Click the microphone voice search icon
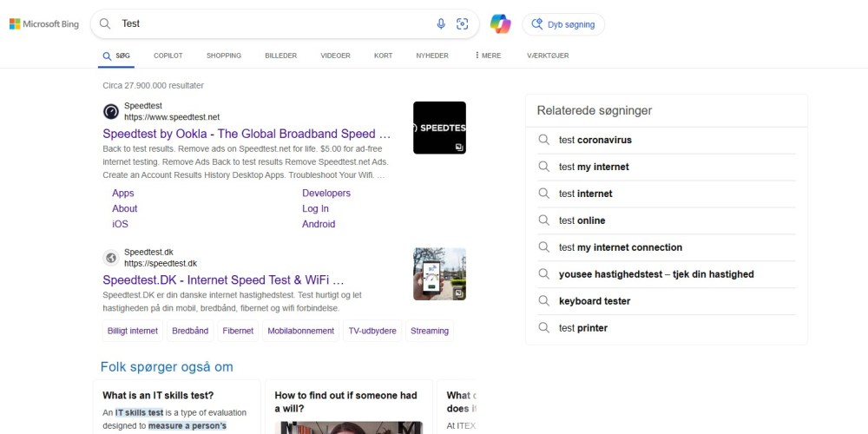Image resolution: width=868 pixels, height=434 pixels. (441, 24)
